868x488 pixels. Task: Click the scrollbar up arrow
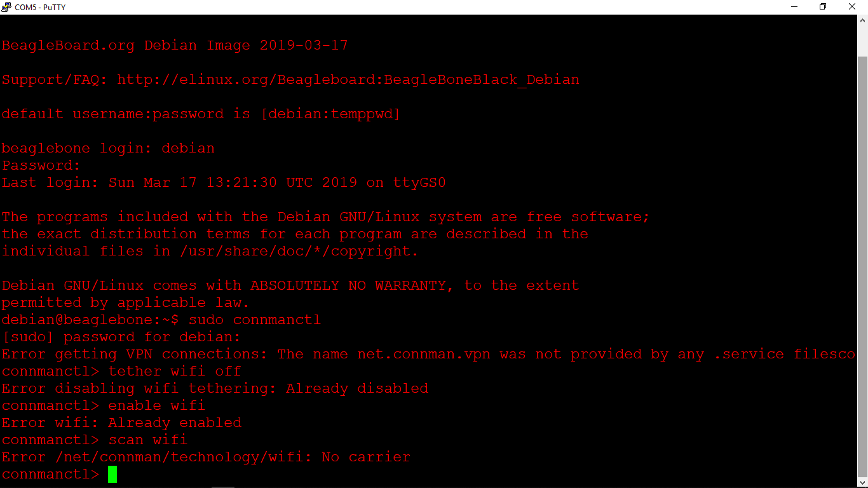tap(862, 20)
